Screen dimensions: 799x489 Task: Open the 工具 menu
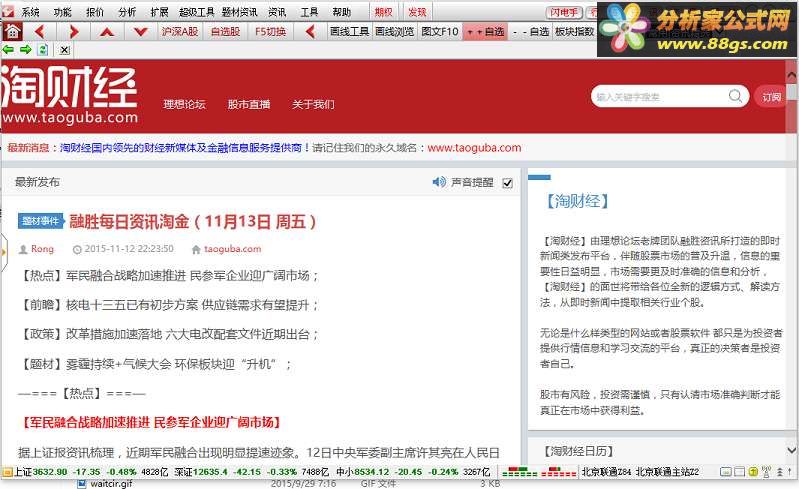pyautogui.click(x=309, y=12)
